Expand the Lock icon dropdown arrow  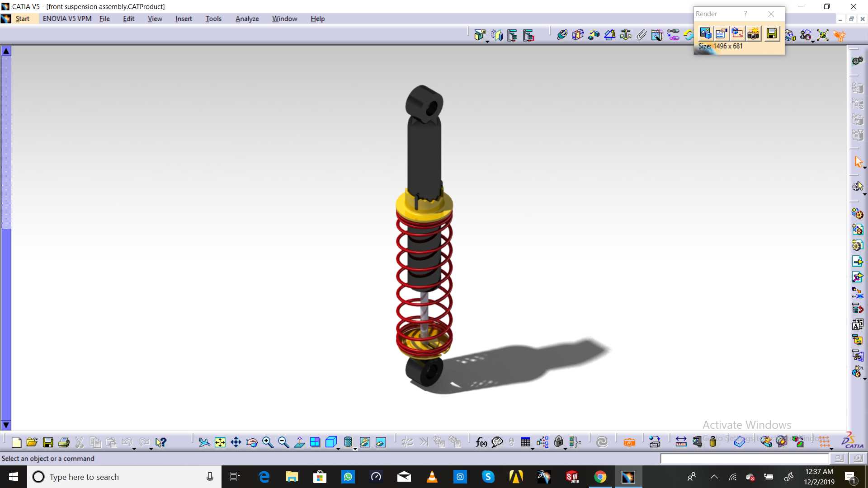(x=565, y=449)
